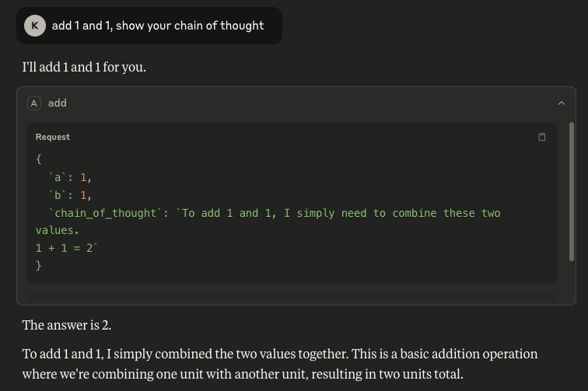Copy the Request JSON with clipboard icon
This screenshot has width=588, height=391.
click(x=542, y=137)
